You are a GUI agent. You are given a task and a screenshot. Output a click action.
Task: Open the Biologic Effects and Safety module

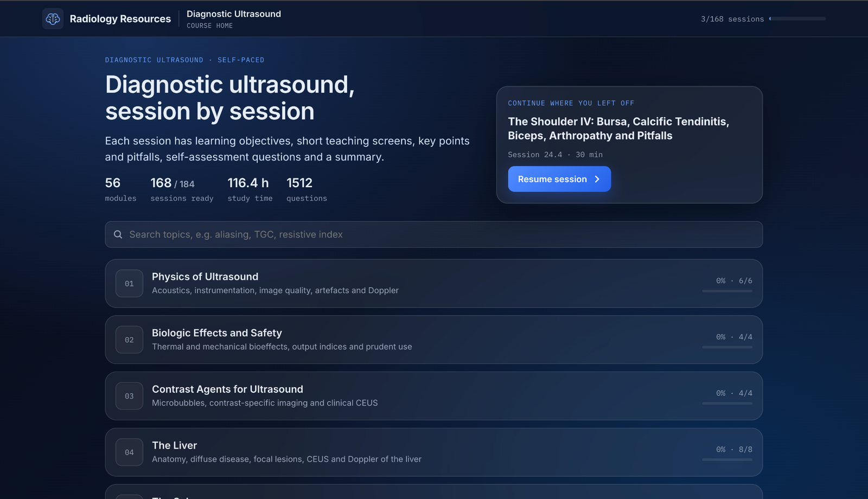click(433, 340)
